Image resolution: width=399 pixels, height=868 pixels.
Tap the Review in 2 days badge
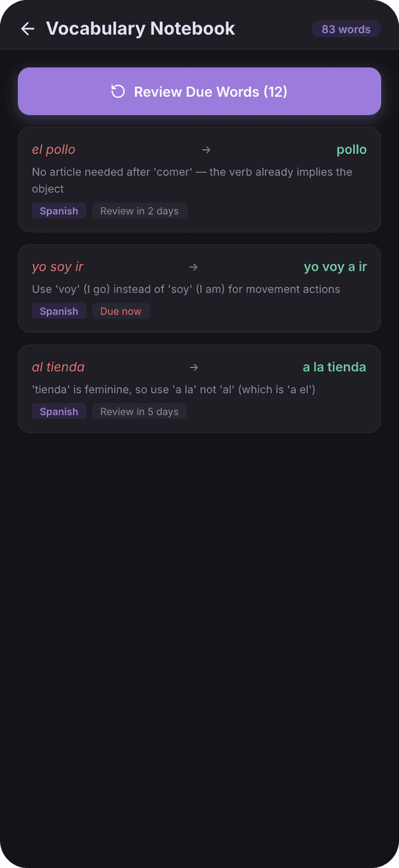pos(140,211)
